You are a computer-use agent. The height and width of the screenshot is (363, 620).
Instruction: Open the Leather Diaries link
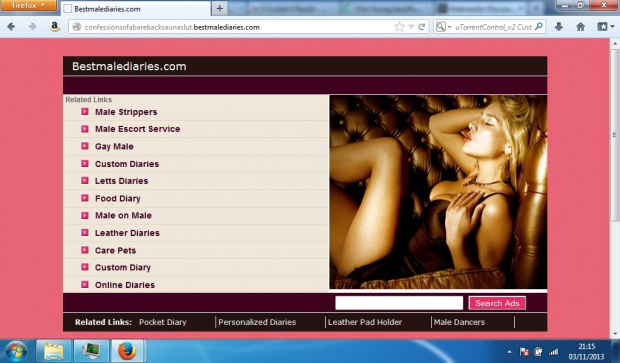tap(127, 233)
